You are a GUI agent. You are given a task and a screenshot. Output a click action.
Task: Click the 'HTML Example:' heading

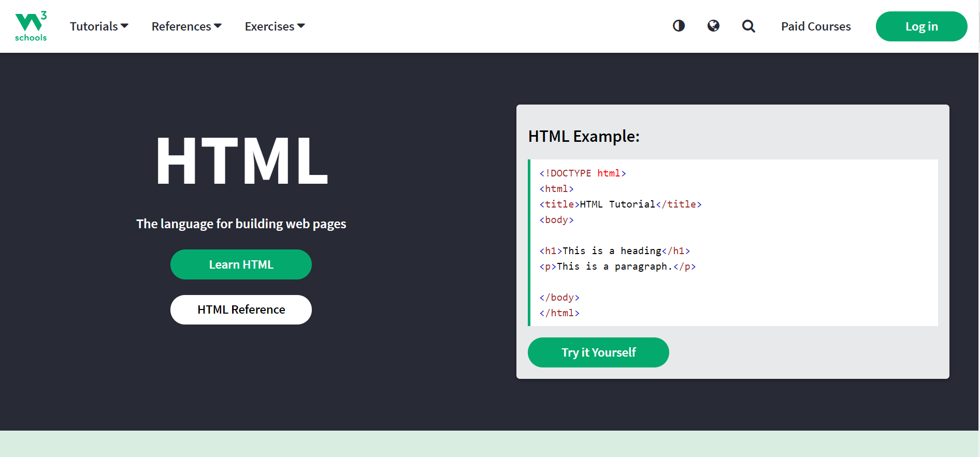pyautogui.click(x=584, y=136)
